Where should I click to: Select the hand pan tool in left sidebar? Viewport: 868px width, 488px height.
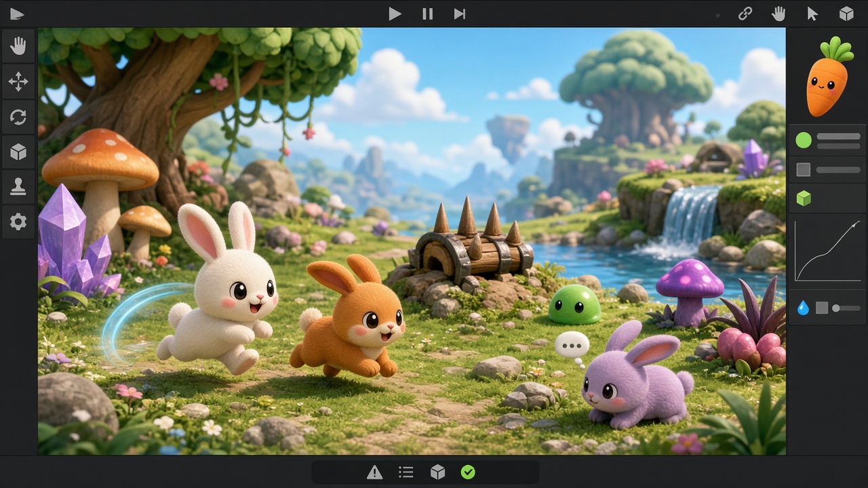click(18, 47)
